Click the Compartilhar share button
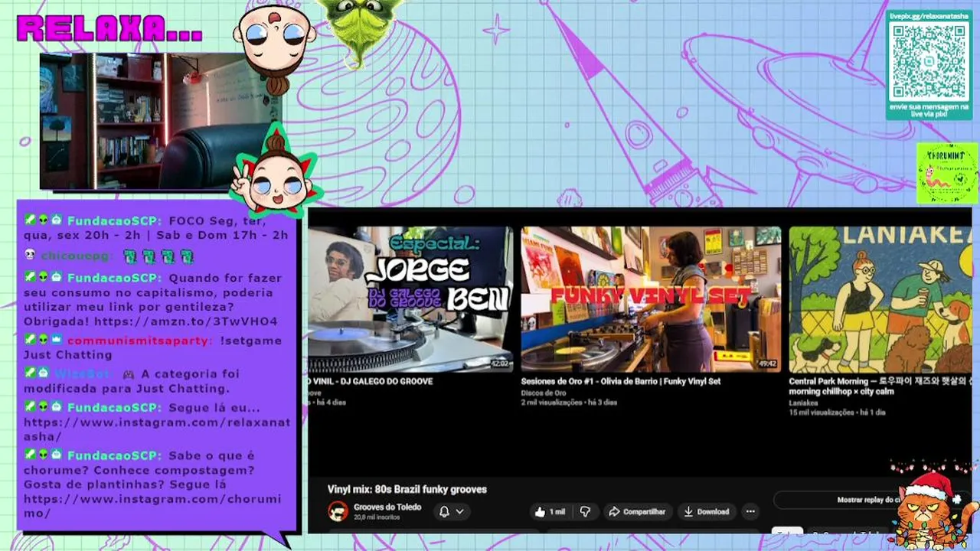 click(x=637, y=512)
